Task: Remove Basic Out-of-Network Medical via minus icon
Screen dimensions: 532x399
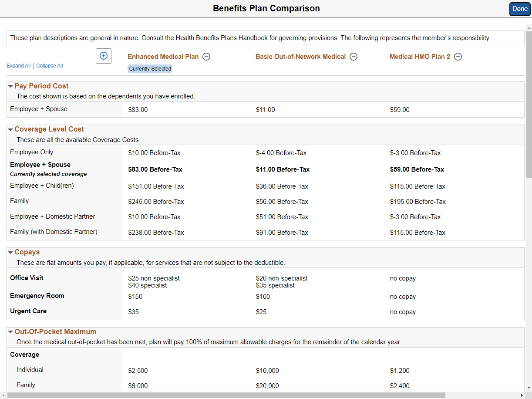Action: (354, 57)
